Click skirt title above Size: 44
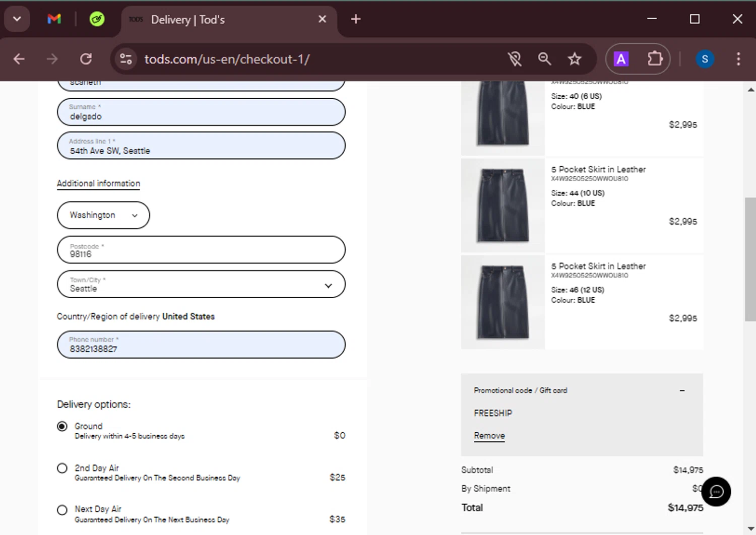 pos(598,169)
